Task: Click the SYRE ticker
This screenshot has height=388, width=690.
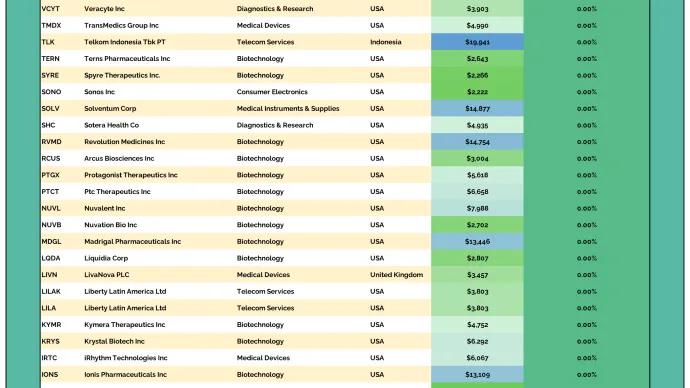Action: tap(50, 75)
